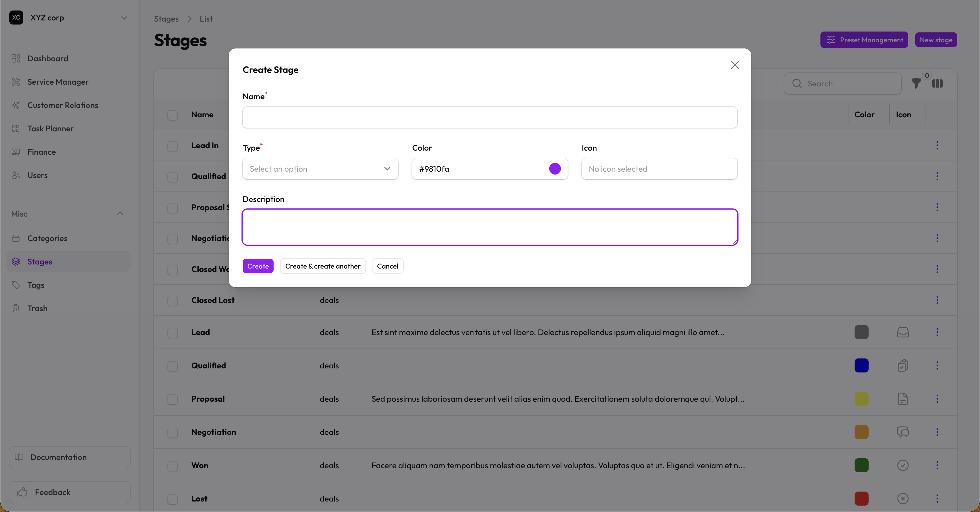Open the Documentation link
The height and width of the screenshot is (512, 980).
[70, 457]
